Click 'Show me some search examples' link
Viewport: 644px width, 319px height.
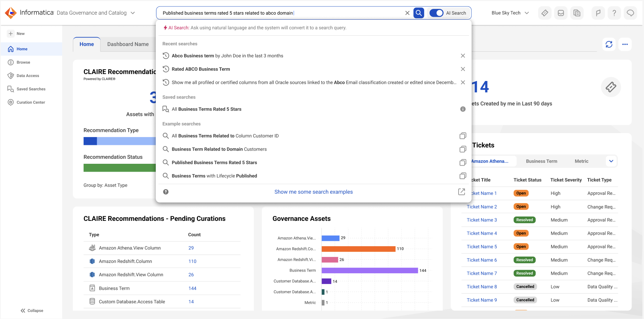tap(313, 192)
